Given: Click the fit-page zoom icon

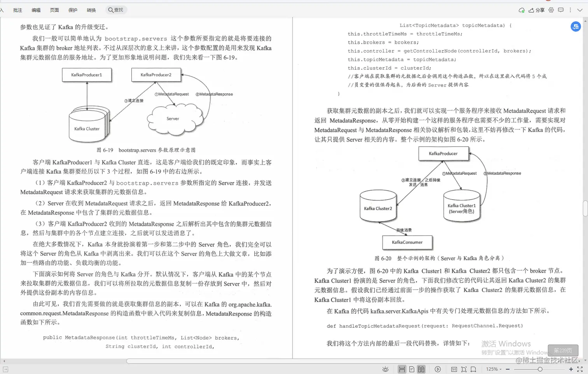Looking at the screenshot, I should [x=464, y=369].
